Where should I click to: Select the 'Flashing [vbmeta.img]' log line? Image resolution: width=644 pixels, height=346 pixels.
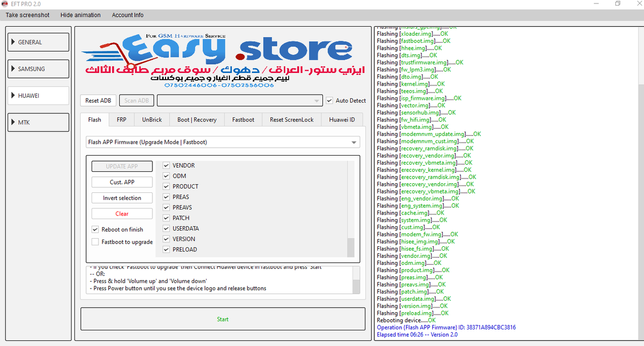[413, 127]
